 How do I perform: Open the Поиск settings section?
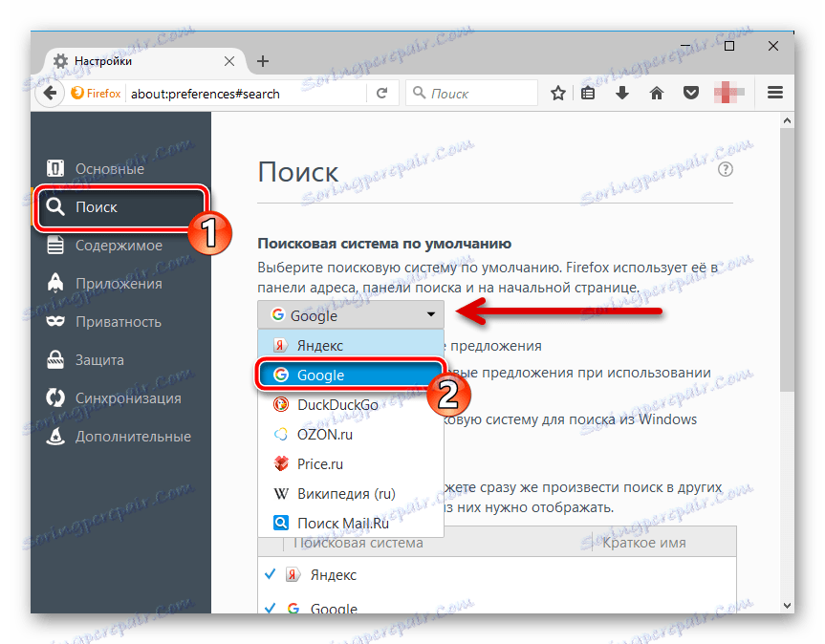tap(121, 207)
